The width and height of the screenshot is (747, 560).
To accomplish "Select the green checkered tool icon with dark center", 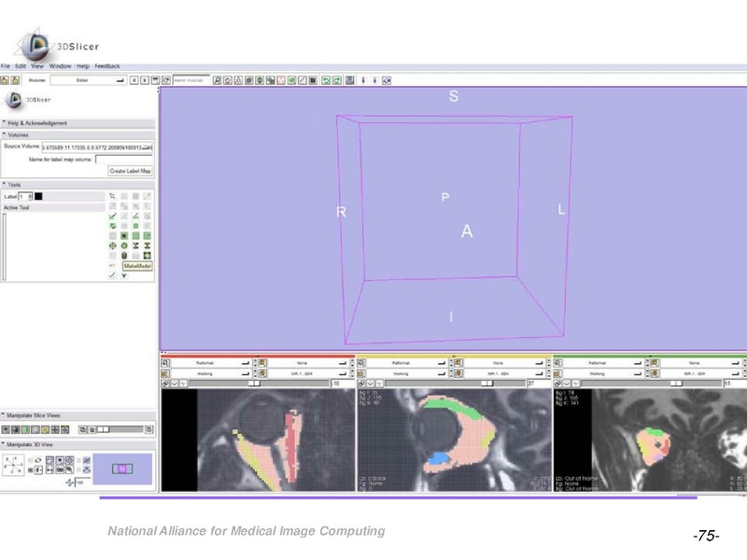I will 124,236.
